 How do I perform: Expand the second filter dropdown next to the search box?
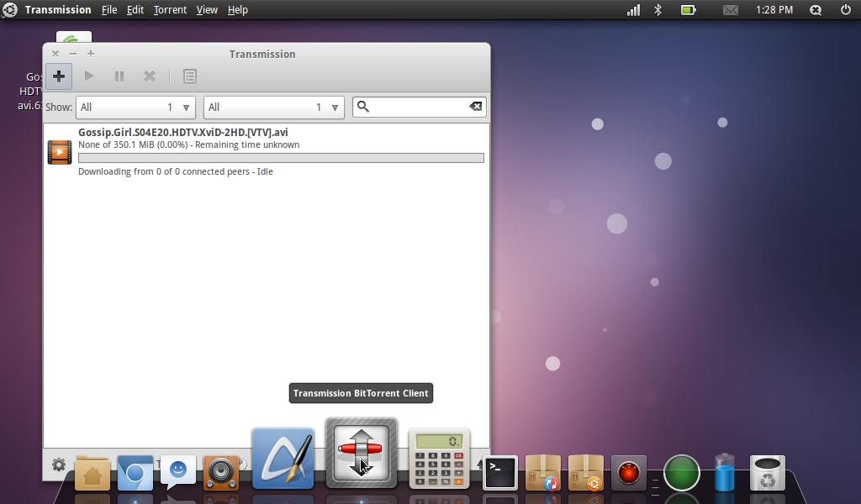(x=274, y=108)
